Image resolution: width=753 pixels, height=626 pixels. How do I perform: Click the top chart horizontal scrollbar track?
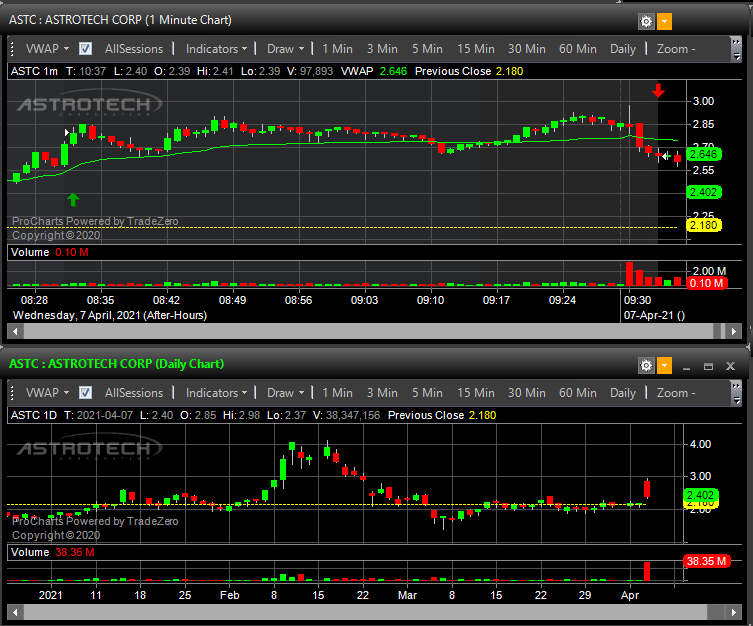click(368, 331)
